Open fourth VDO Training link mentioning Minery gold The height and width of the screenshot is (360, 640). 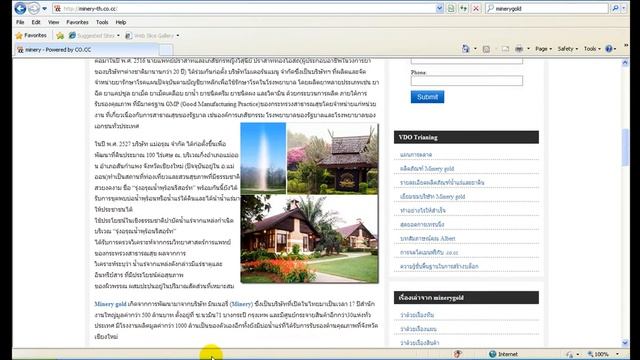(433, 196)
